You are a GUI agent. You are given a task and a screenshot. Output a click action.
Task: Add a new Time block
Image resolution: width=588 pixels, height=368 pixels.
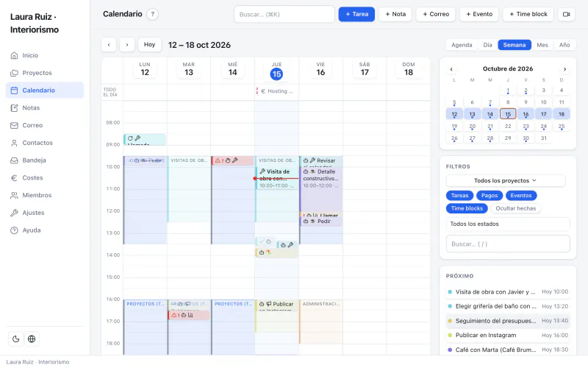click(528, 14)
